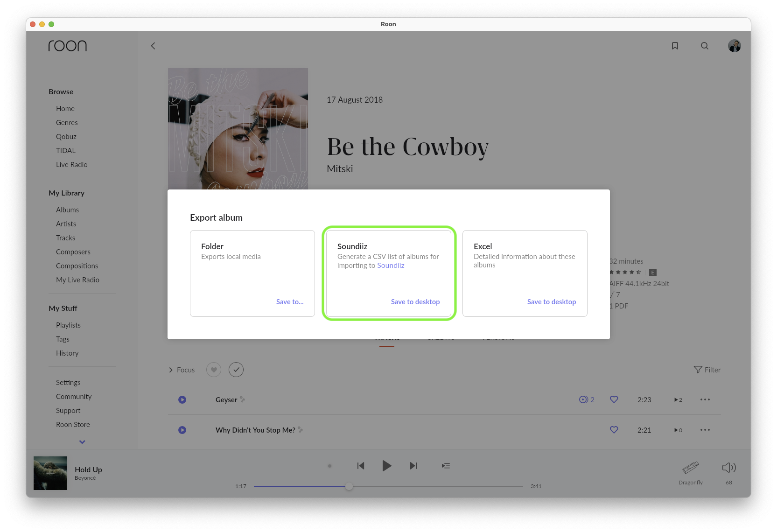The height and width of the screenshot is (532, 777).
Task: Open My Live Radio
Action: [x=78, y=280]
